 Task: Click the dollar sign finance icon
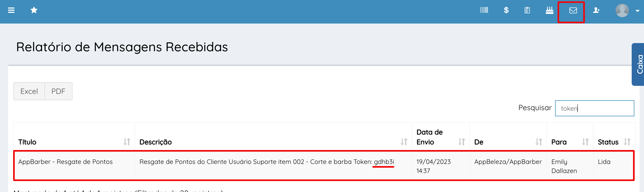pyautogui.click(x=506, y=10)
